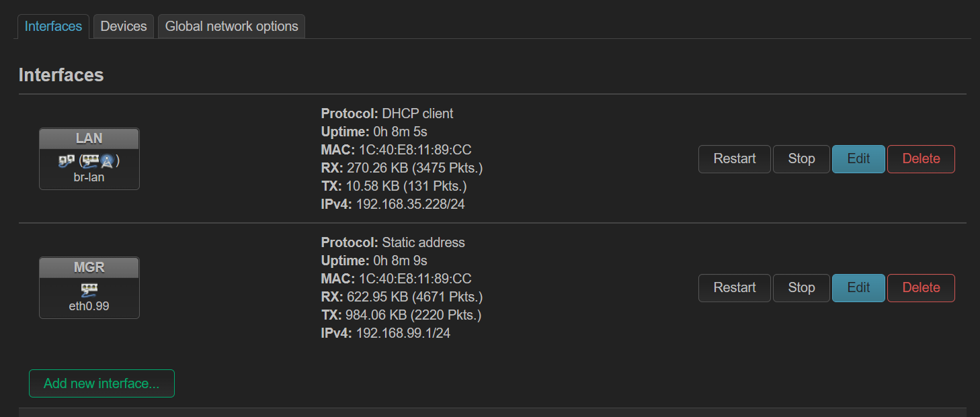The width and height of the screenshot is (980, 417).
Task: Click the eth0.99 device label
Action: tap(89, 306)
